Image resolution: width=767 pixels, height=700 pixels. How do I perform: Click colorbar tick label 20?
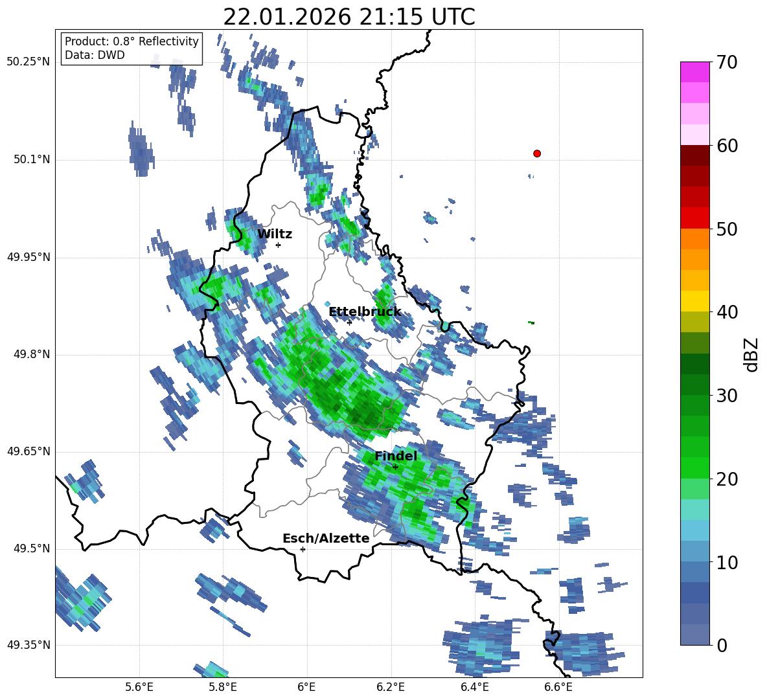click(726, 479)
